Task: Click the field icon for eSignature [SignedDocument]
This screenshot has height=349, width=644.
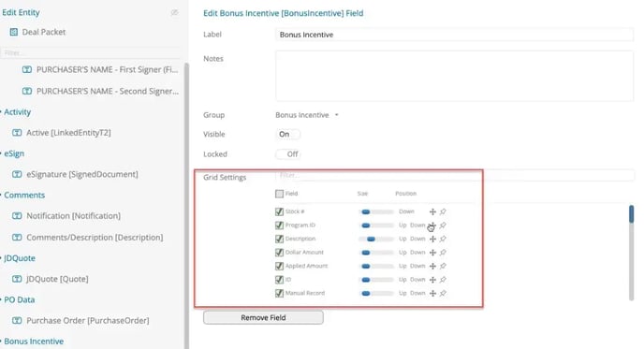Action: (x=17, y=174)
